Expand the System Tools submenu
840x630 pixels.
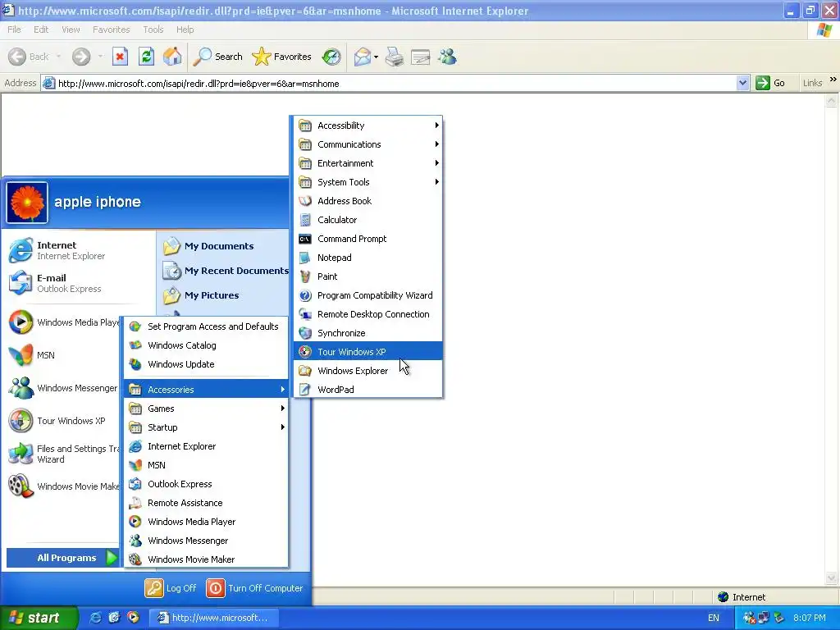coord(368,182)
